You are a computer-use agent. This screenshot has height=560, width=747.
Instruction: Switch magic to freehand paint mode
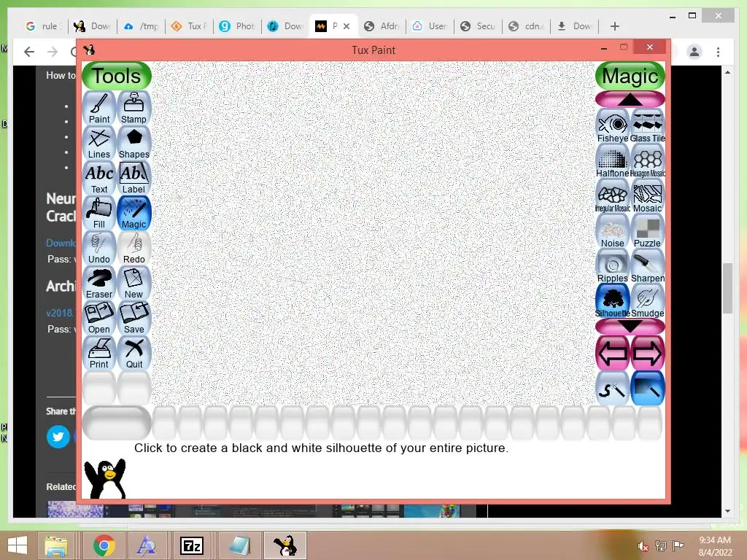click(x=613, y=389)
